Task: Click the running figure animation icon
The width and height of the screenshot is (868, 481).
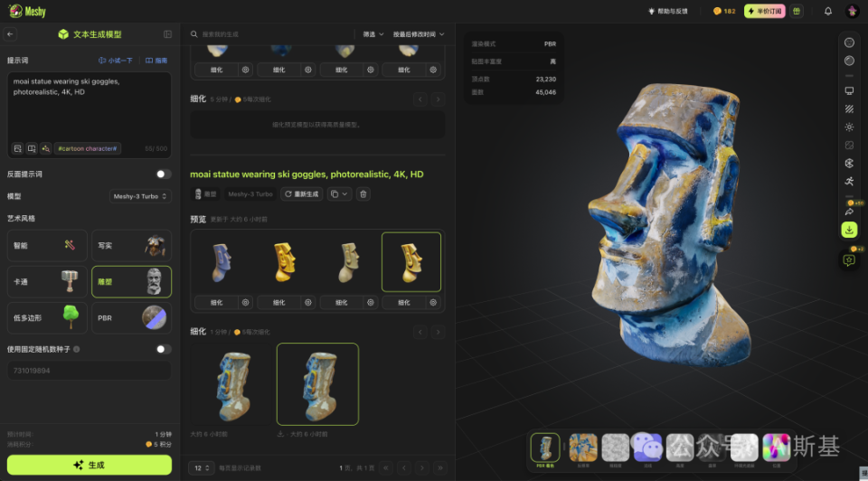Action: (x=849, y=181)
